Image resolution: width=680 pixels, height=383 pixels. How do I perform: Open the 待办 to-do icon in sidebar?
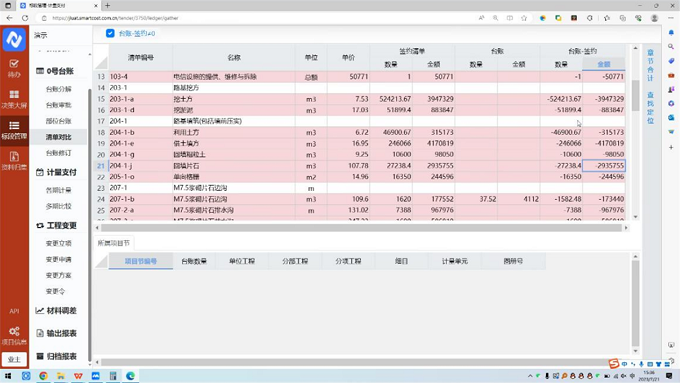tap(14, 68)
